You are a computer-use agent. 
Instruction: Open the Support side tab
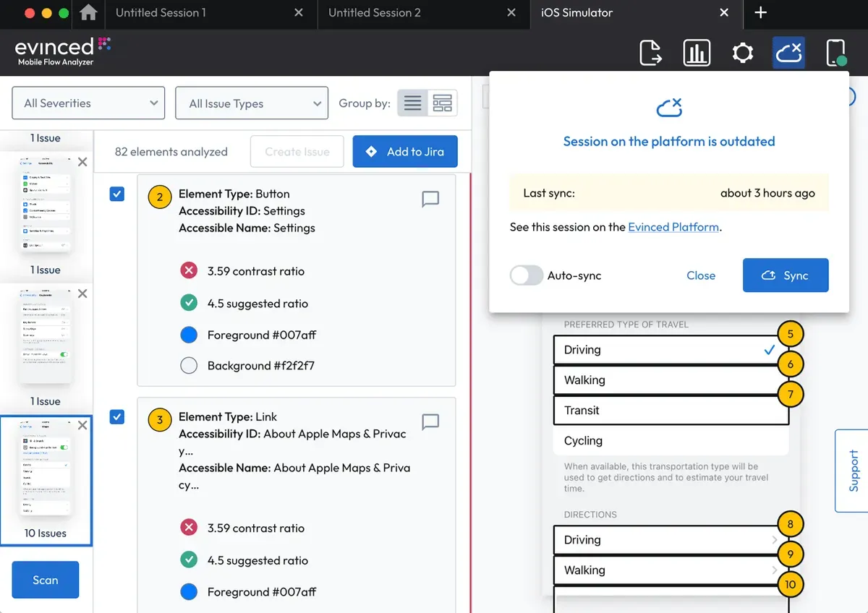pos(852,471)
